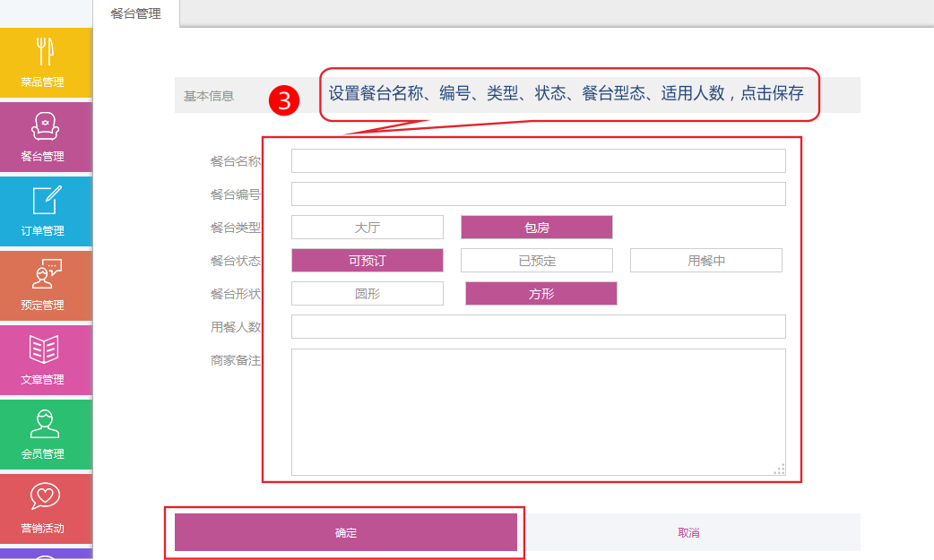Image resolution: width=934 pixels, height=560 pixels.
Task: Set table status to 已预定
Action: (x=536, y=261)
